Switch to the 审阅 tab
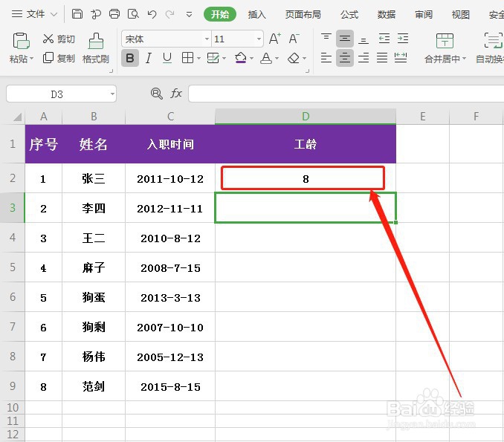The height and width of the screenshot is (442, 504). pyautogui.click(x=424, y=14)
